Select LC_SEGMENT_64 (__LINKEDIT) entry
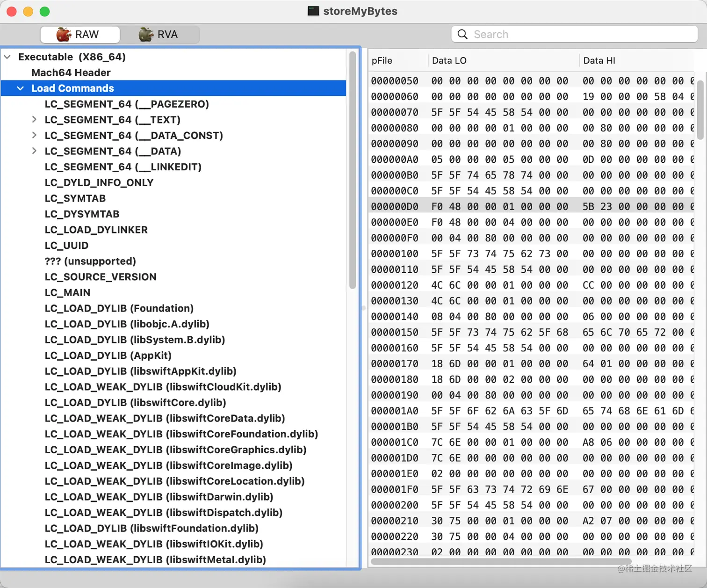 (123, 167)
